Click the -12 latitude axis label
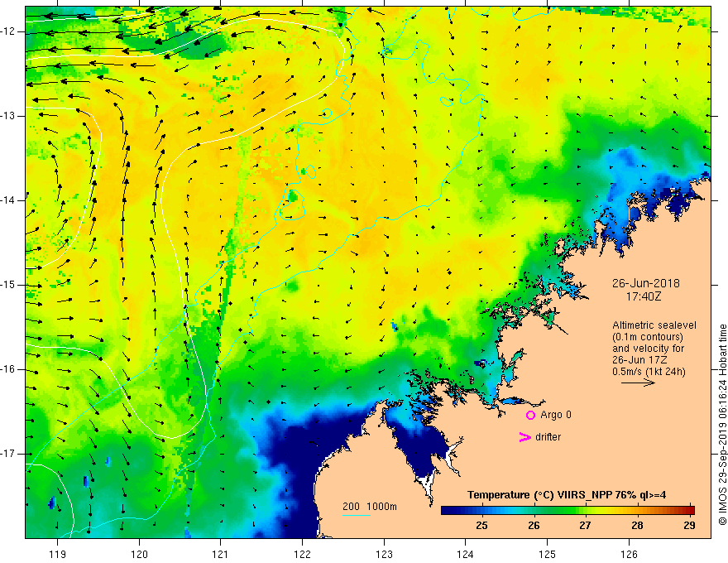This screenshot has height=563, width=728. (9, 31)
